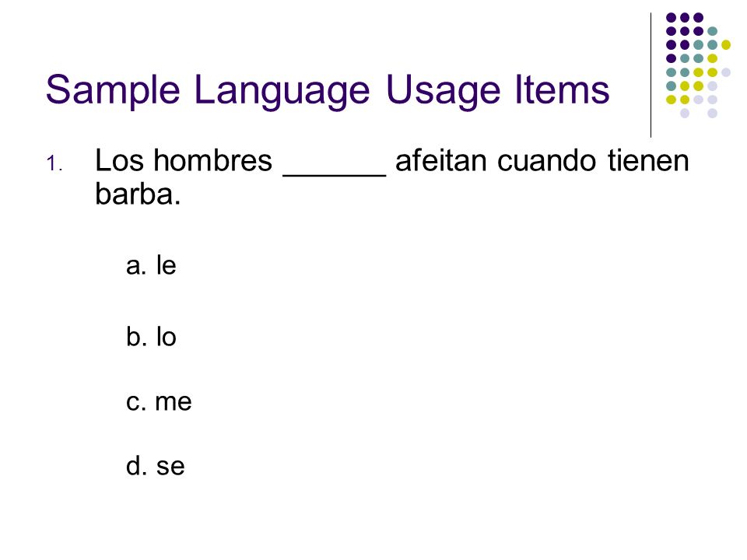Click the Sample Language Usage Items title

[x=328, y=89]
